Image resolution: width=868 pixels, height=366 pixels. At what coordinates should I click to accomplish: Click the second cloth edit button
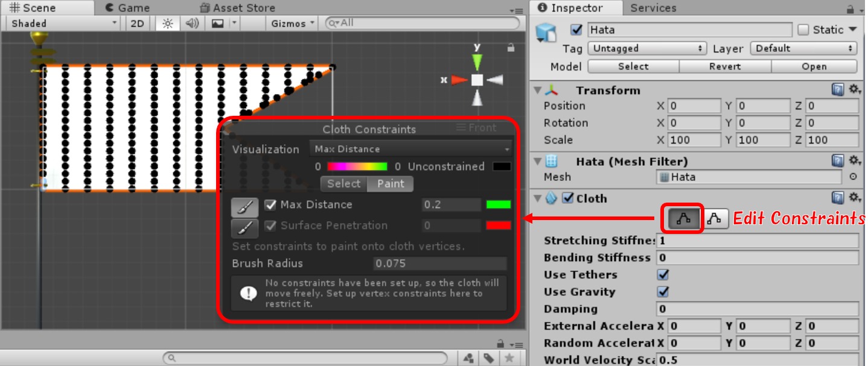pos(714,219)
